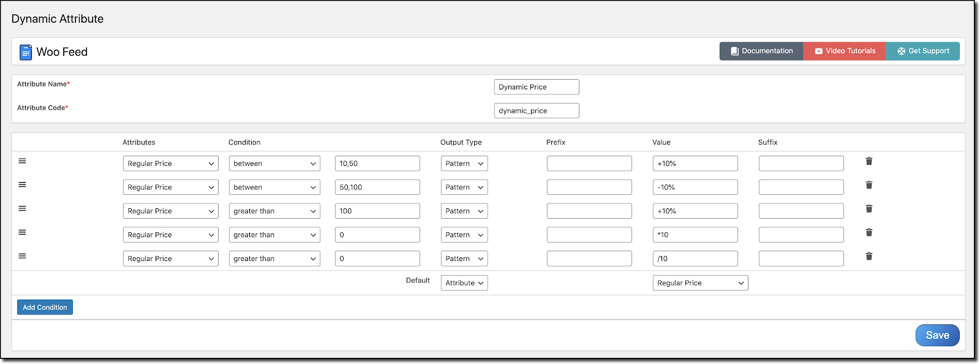Screen dimensions: 980x364
Task: Delete the first condition row with trash icon
Action: (869, 161)
